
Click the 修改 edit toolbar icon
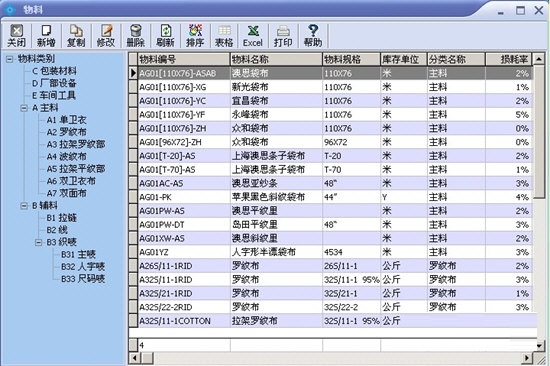106,35
